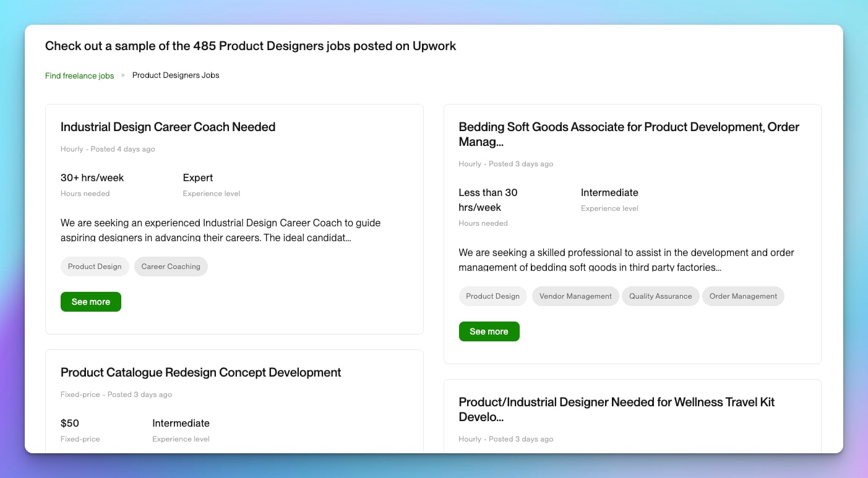Open the Bedding Soft Goods Associate job title
868x478 pixels.
click(x=629, y=134)
